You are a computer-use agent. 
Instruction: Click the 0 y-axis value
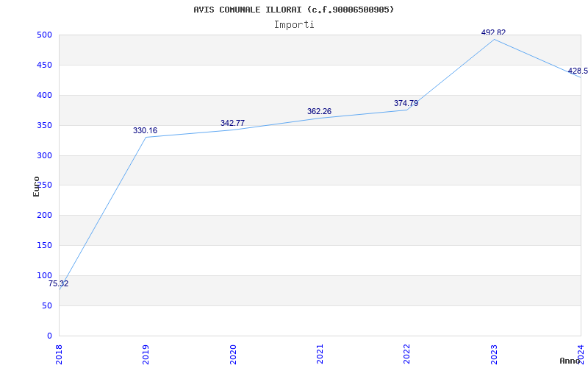pos(49,336)
